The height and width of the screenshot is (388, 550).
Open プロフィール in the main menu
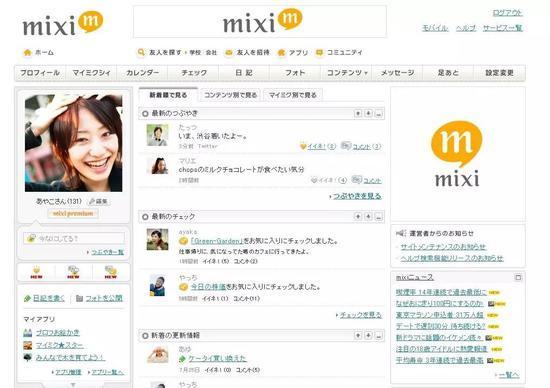[x=40, y=73]
